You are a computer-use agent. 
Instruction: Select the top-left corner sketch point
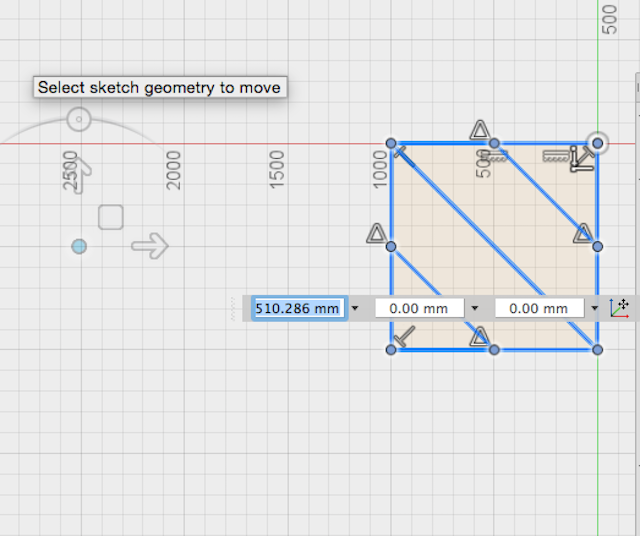click(391, 143)
